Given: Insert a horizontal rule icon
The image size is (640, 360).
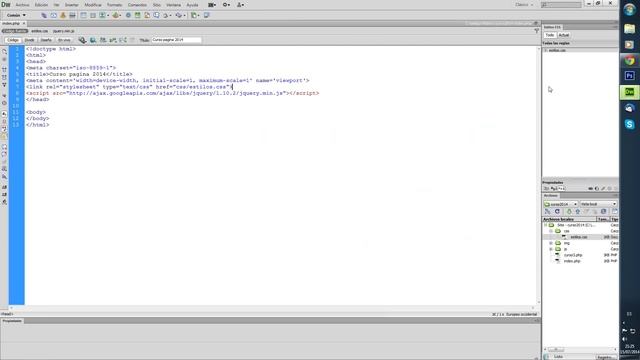Looking at the screenshot, I should [x=72, y=15].
